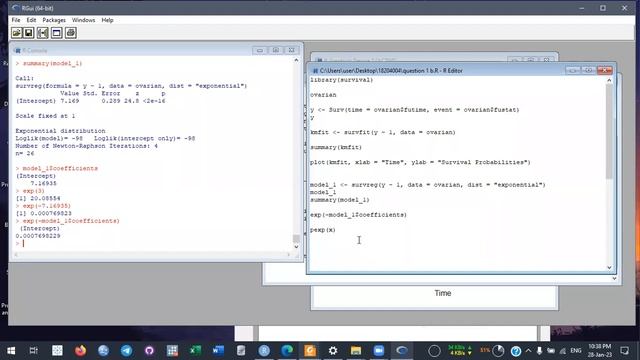Screen dimensions: 640x360
Task: Click 'summary(model_1)' line in R Editor
Action: (x=340, y=200)
